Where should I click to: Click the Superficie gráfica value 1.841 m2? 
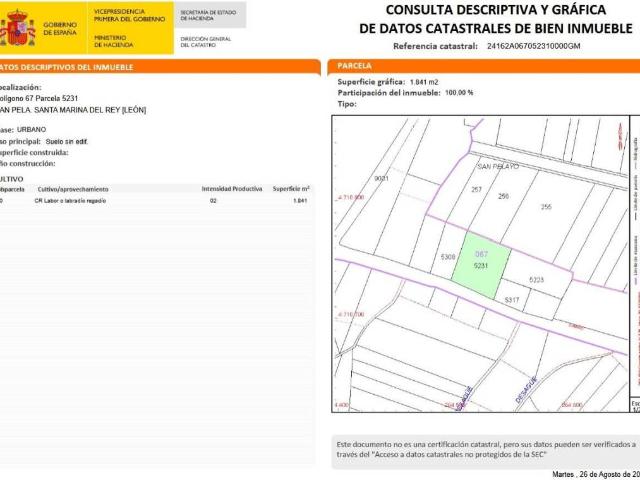pyautogui.click(x=424, y=82)
